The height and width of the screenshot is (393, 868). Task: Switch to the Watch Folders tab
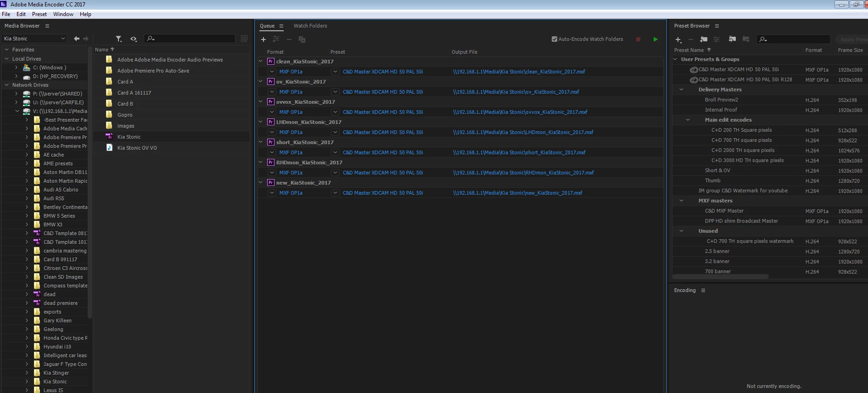coord(310,26)
